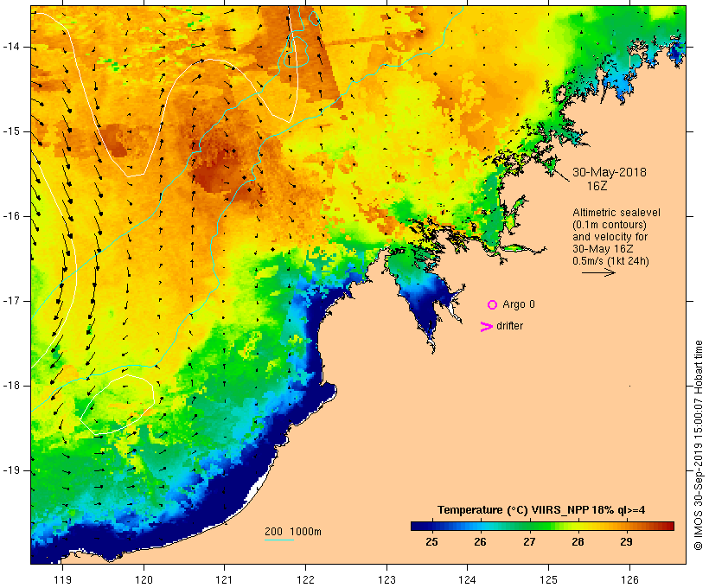Viewport: 709px width, 588px height.
Task: Click the '200 1000m' bathymetry label
Action: (x=293, y=532)
